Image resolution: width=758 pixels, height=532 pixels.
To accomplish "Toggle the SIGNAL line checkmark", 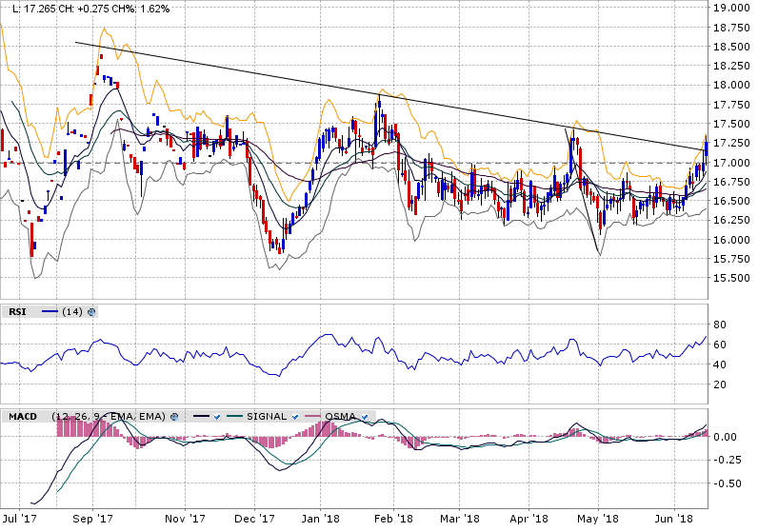I will (x=296, y=417).
